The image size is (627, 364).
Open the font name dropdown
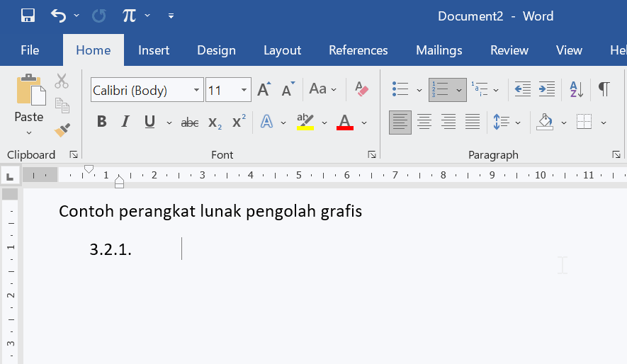coord(196,91)
